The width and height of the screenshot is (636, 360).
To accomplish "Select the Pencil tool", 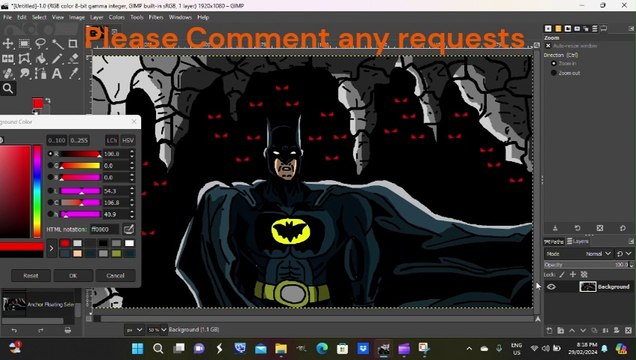I will point(57,59).
